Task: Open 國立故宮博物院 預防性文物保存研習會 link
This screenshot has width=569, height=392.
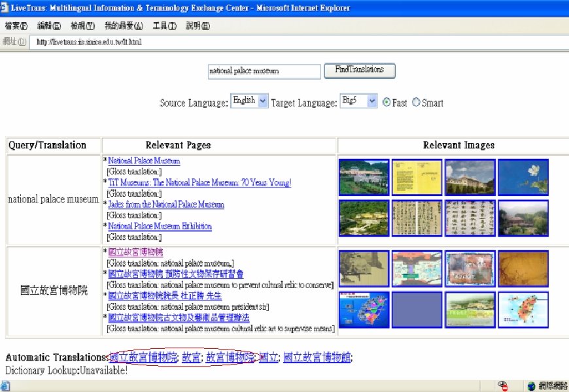Action: click(x=176, y=274)
